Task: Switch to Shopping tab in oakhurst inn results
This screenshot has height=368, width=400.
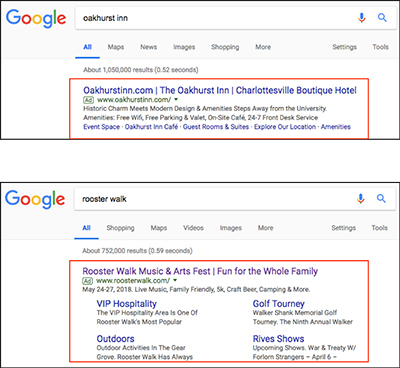Action: [x=225, y=47]
